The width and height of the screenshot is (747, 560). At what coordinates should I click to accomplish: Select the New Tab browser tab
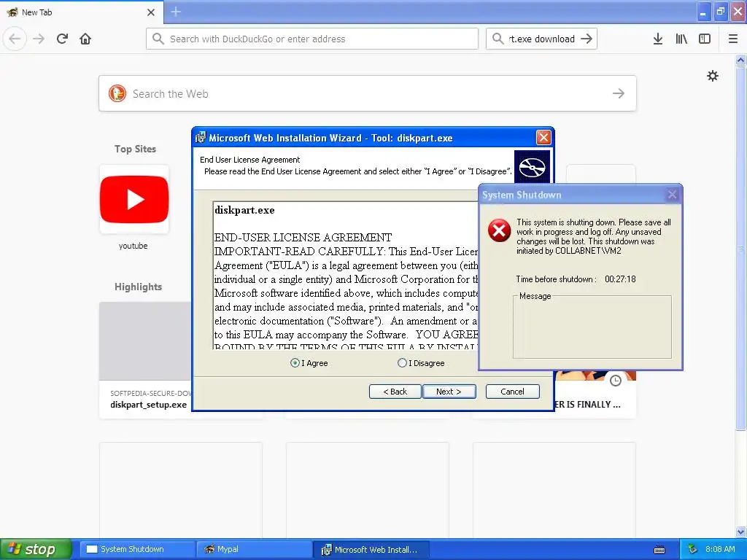tap(82, 12)
